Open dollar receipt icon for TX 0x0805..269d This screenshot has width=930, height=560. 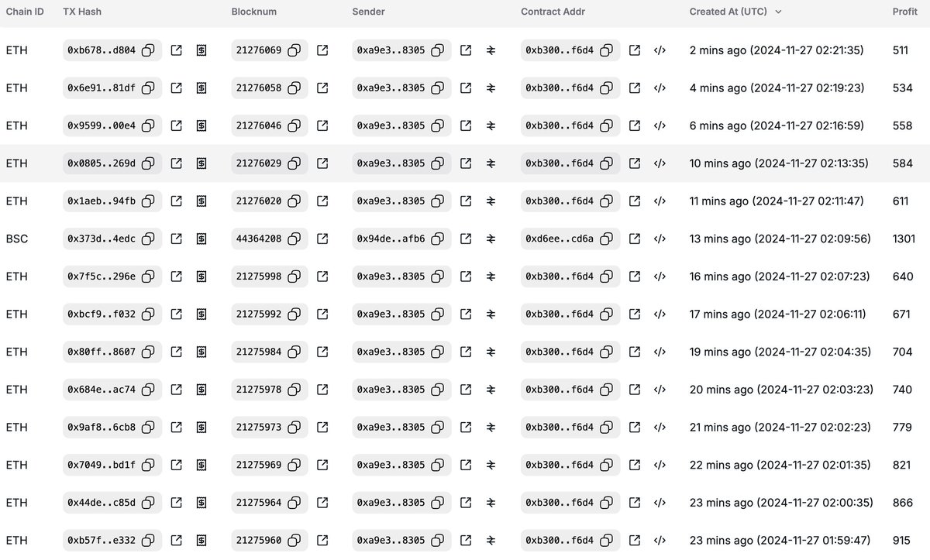(201, 163)
